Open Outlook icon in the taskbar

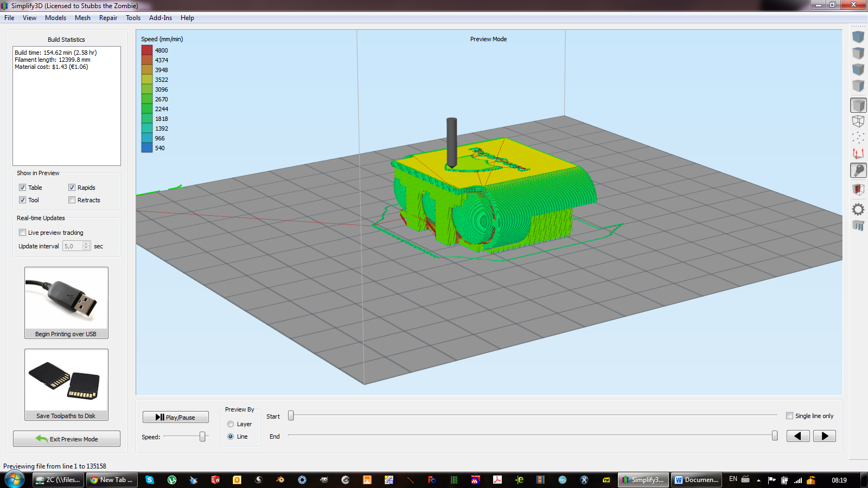click(x=237, y=480)
